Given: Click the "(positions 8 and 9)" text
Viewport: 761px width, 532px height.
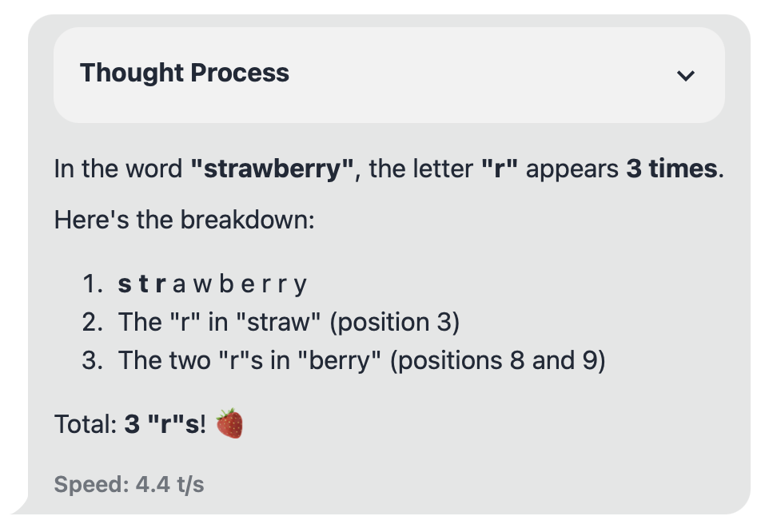Looking at the screenshot, I should [497, 360].
